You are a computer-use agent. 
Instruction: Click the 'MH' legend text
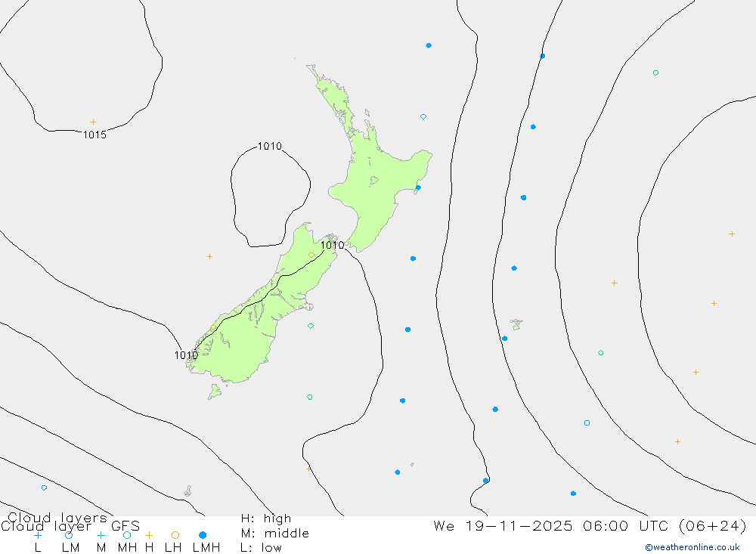pos(127,548)
